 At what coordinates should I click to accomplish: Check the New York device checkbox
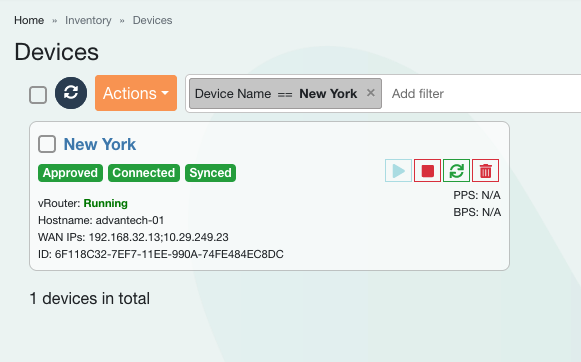(47, 144)
